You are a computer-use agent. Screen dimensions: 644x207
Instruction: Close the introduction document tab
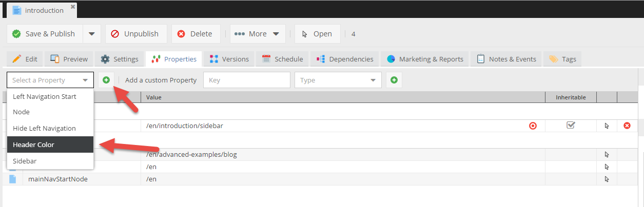pos(73,7)
